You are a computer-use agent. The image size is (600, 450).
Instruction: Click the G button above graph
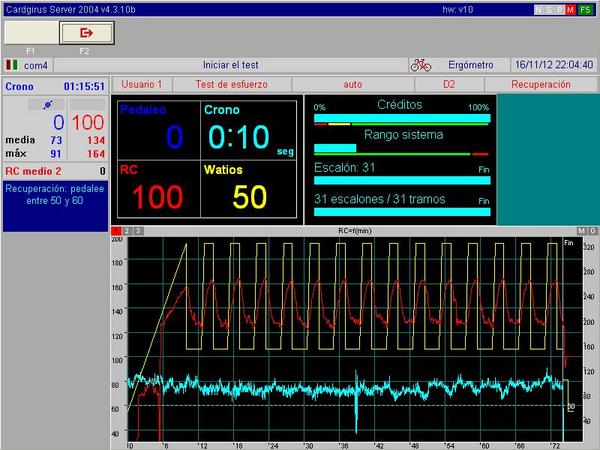(x=592, y=231)
